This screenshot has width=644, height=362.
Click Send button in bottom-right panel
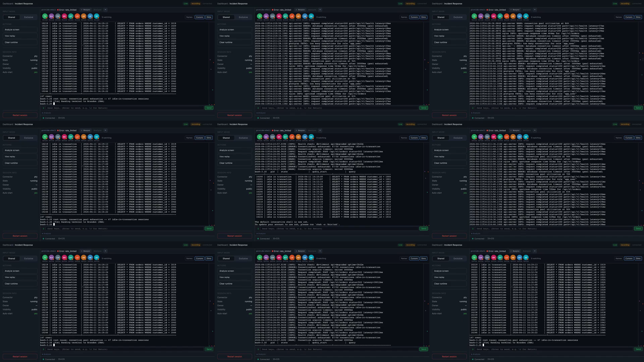click(x=638, y=349)
